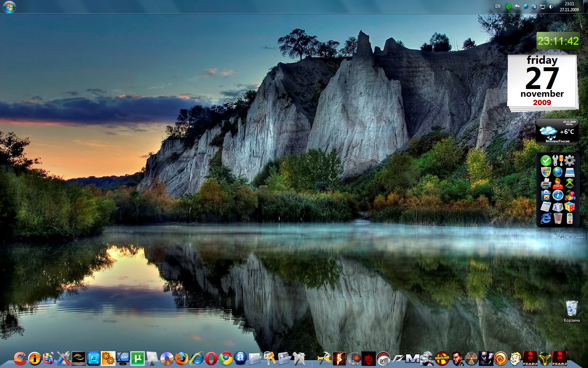Launch Fallout Vault Boy game icon

(x=515, y=359)
